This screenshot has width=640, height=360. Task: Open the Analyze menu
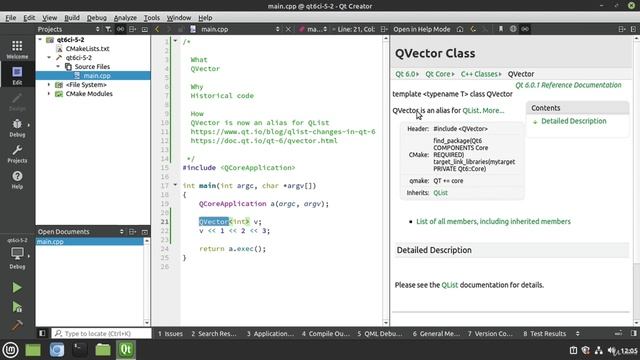pos(125,18)
